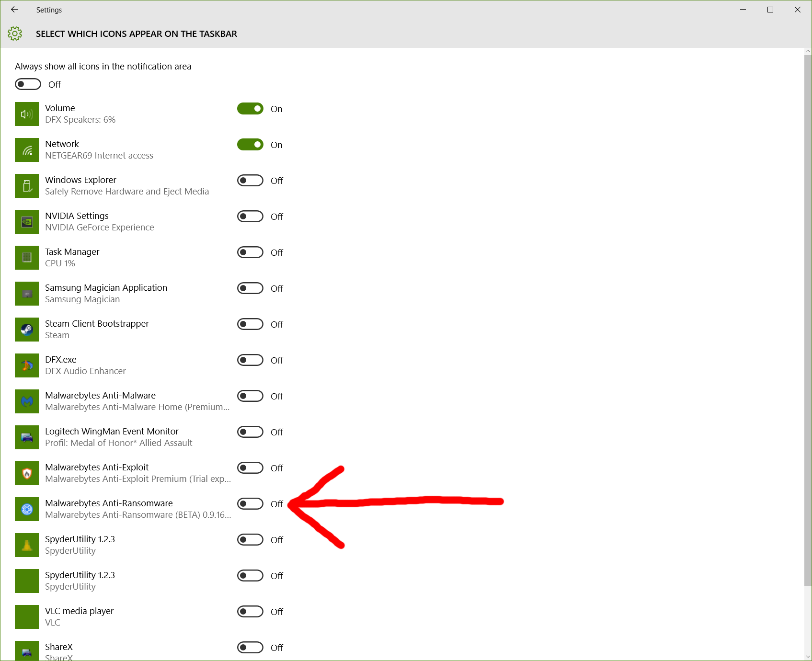Enable the Samsung Magician Application toggle
The width and height of the screenshot is (812, 661).
coord(250,288)
